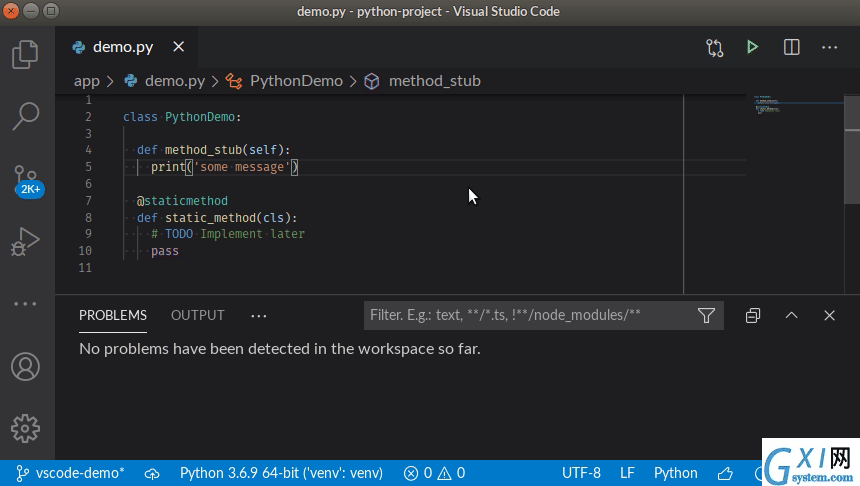Switch to the OUTPUT panel tab

(197, 315)
